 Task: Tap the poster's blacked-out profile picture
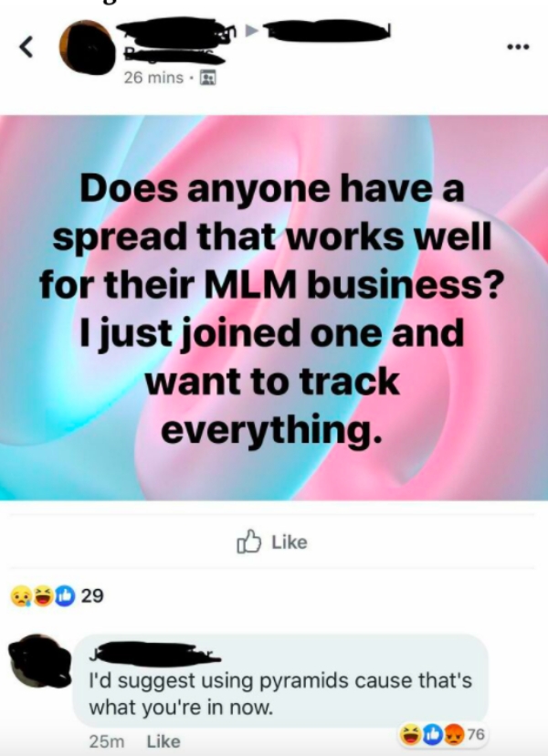(88, 47)
